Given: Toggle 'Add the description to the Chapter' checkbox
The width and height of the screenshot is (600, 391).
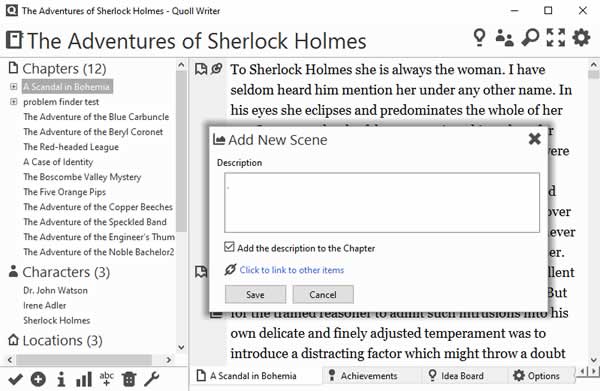Looking at the screenshot, I should tap(229, 247).
